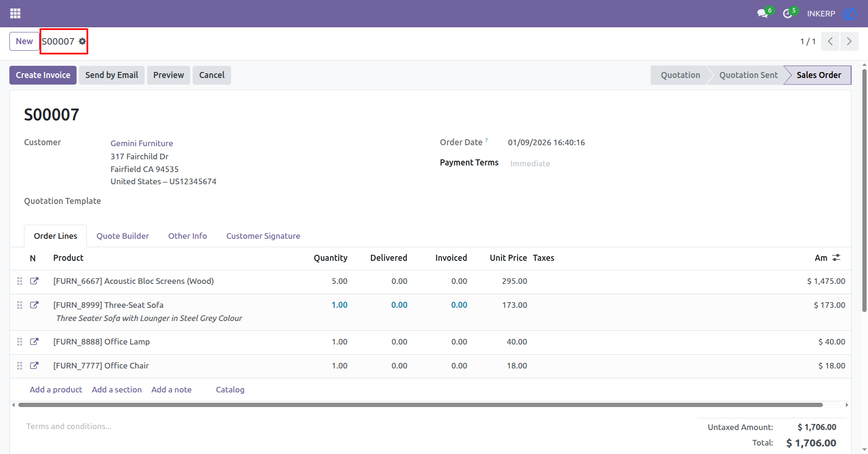This screenshot has width=868, height=454.
Task: Open the conversations chat icon
Action: point(763,14)
